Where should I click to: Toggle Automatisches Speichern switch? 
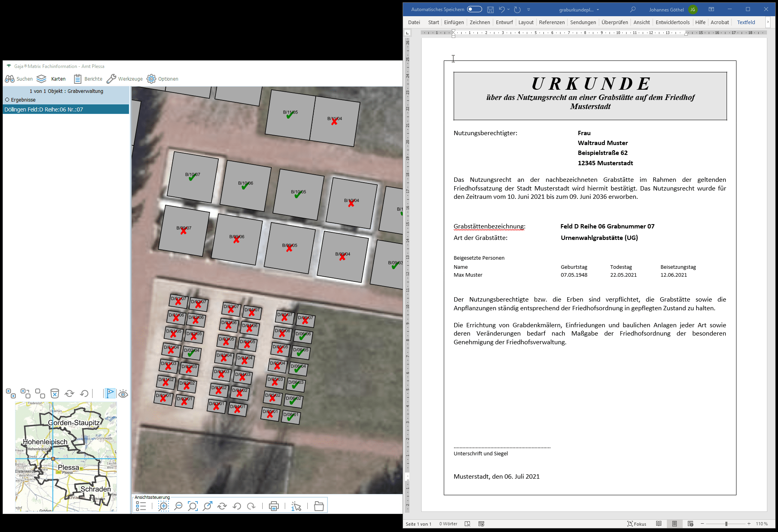(474, 9)
